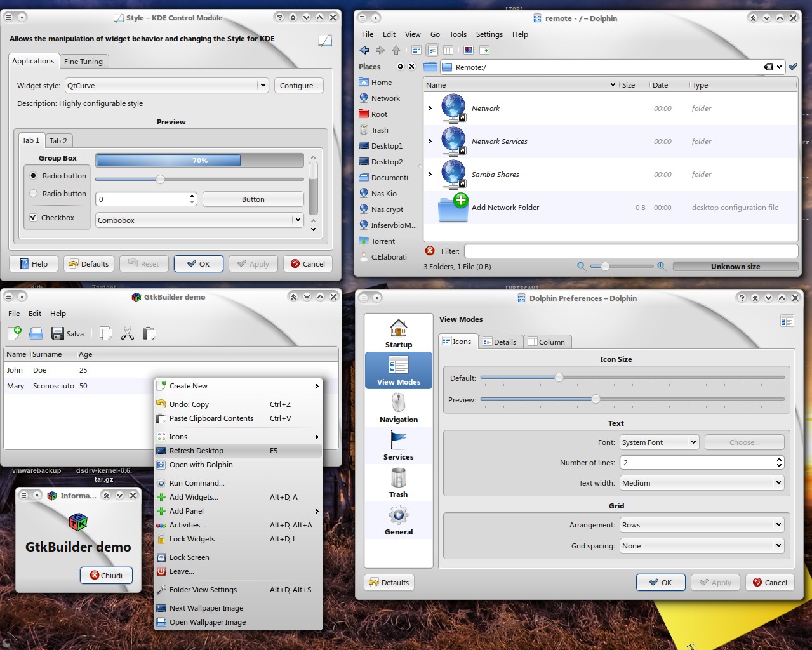Close the Dolphin filter bar
812x650 pixels.
click(x=430, y=251)
